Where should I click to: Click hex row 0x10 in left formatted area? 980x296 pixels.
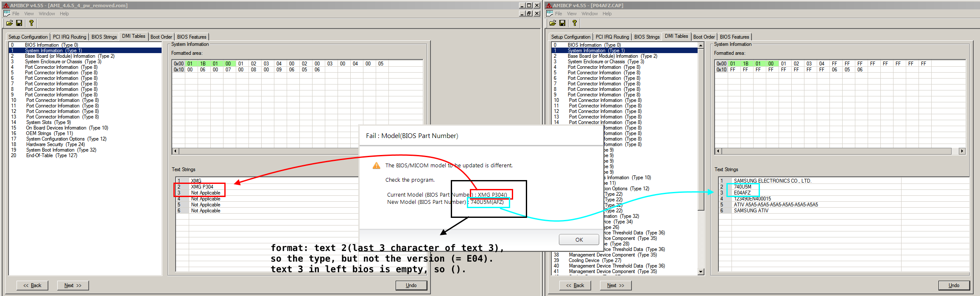[179, 70]
